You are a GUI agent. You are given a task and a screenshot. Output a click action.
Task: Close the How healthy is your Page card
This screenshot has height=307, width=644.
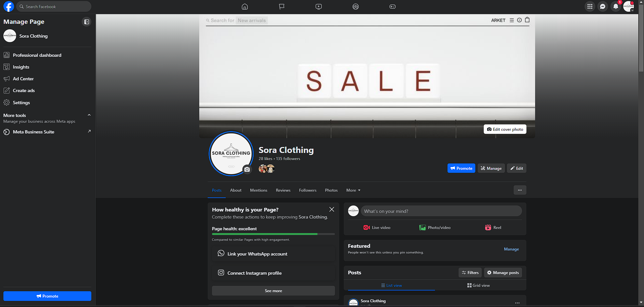point(332,209)
